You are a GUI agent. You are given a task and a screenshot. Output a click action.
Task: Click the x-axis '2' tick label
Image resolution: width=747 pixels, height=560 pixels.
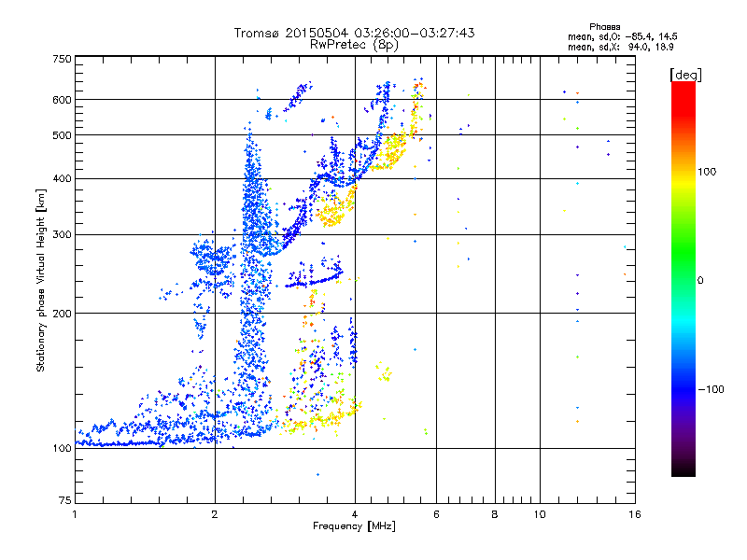point(215,514)
